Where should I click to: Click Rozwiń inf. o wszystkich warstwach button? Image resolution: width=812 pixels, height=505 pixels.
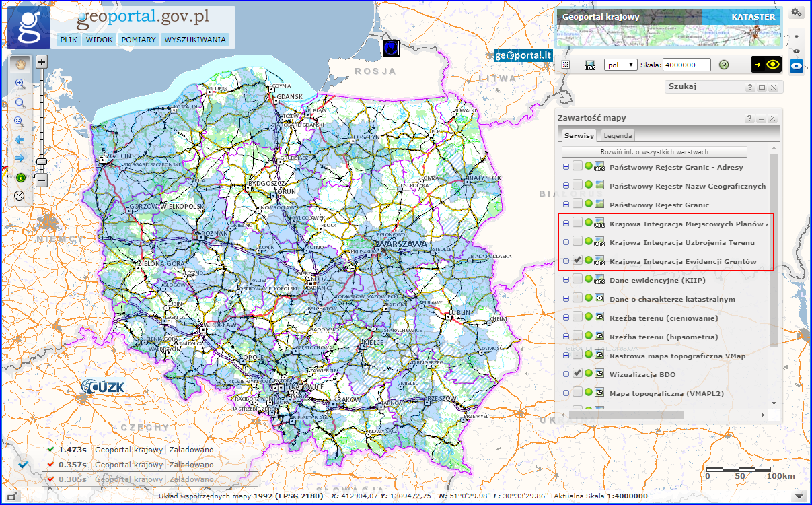655,151
